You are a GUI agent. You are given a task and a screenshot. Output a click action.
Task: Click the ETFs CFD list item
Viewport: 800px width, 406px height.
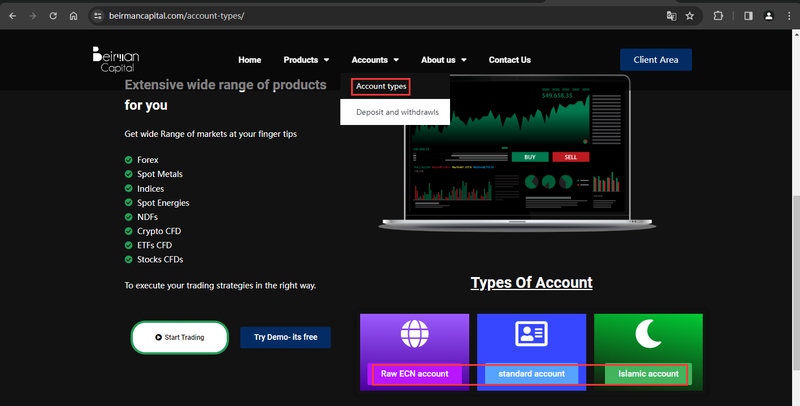(x=154, y=245)
